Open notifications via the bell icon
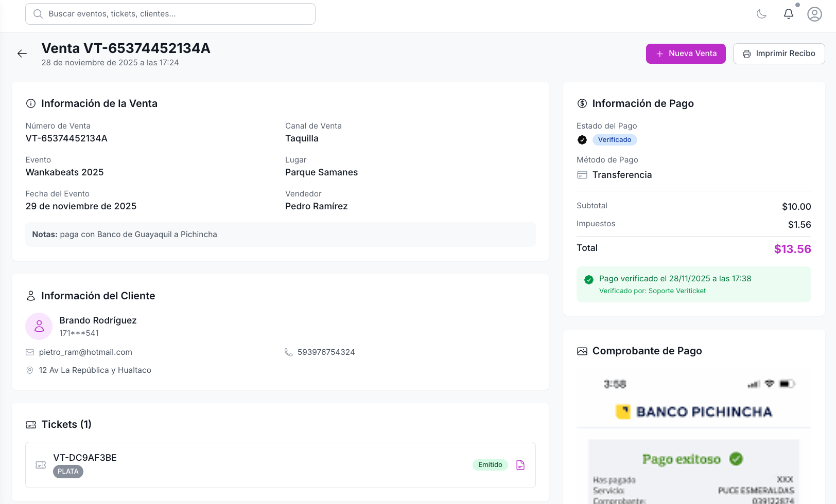This screenshot has height=504, width=836. coord(789,14)
